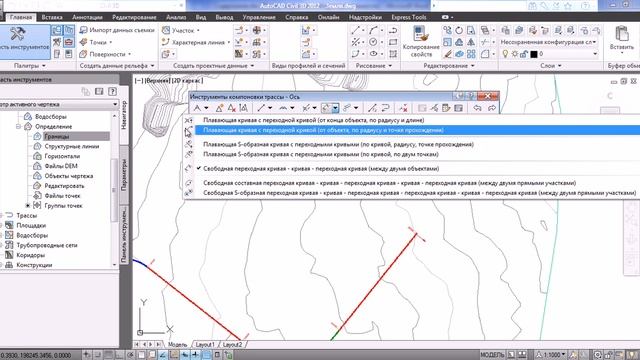
Task: Switch to the Аннотации ribbon tab
Action: click(87, 18)
